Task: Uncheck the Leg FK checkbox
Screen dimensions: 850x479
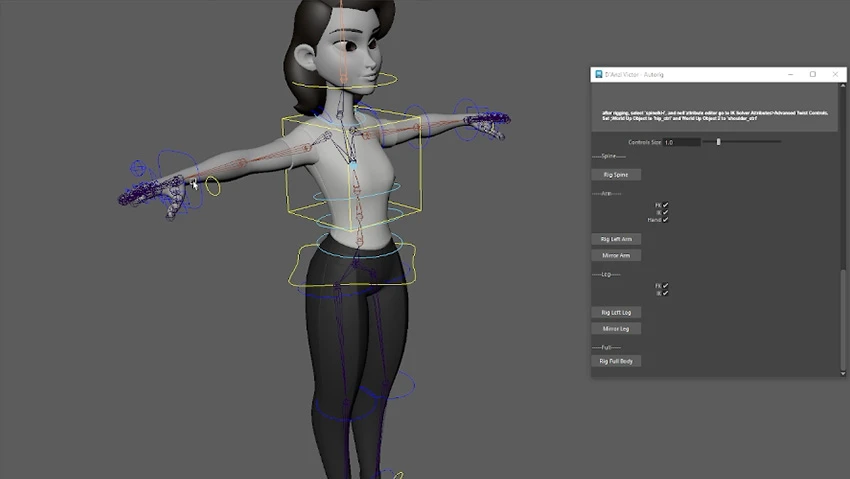Action: click(x=665, y=286)
